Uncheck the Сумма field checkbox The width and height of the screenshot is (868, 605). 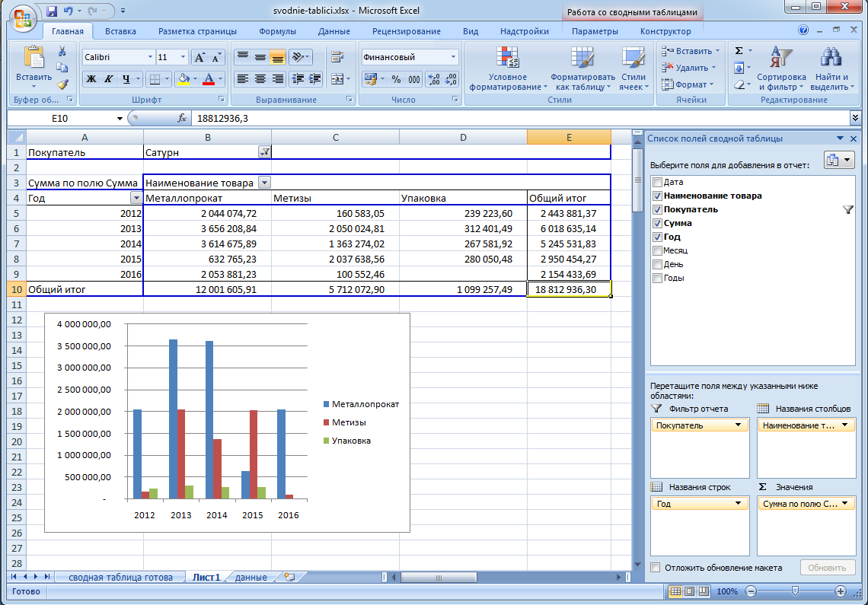click(x=658, y=223)
